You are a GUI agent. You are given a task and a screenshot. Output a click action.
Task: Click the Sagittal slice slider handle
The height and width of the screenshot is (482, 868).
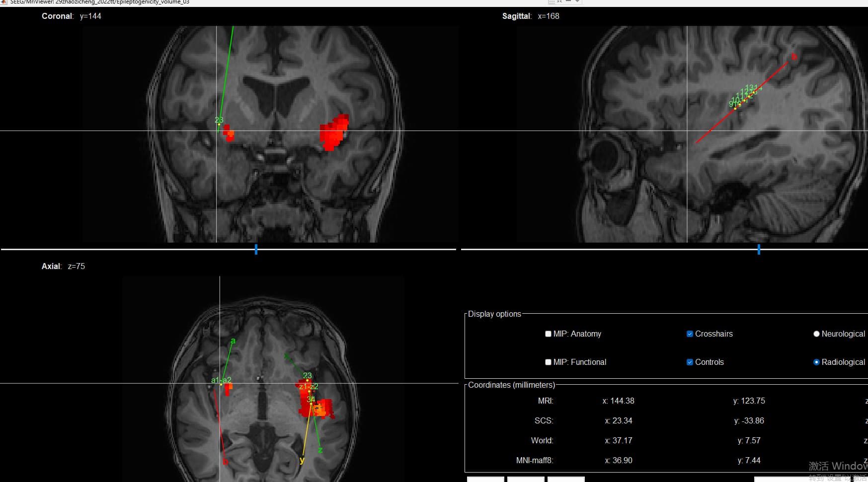pos(759,249)
